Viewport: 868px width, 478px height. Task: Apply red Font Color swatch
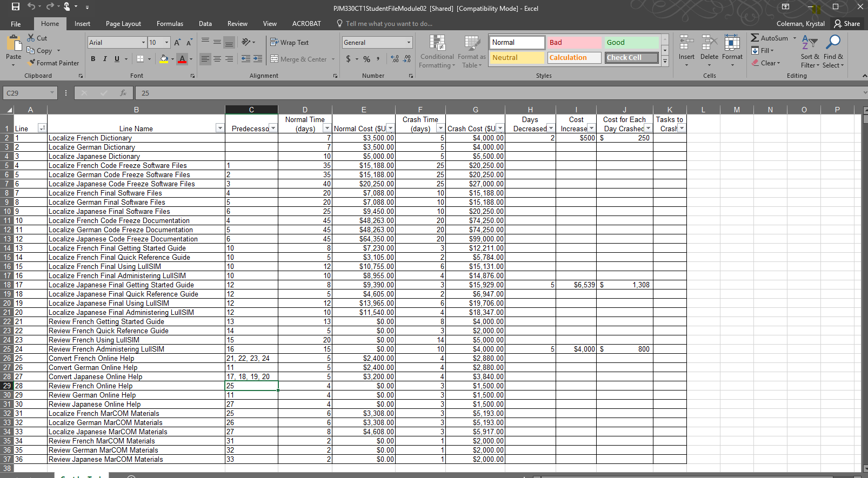pos(182,58)
